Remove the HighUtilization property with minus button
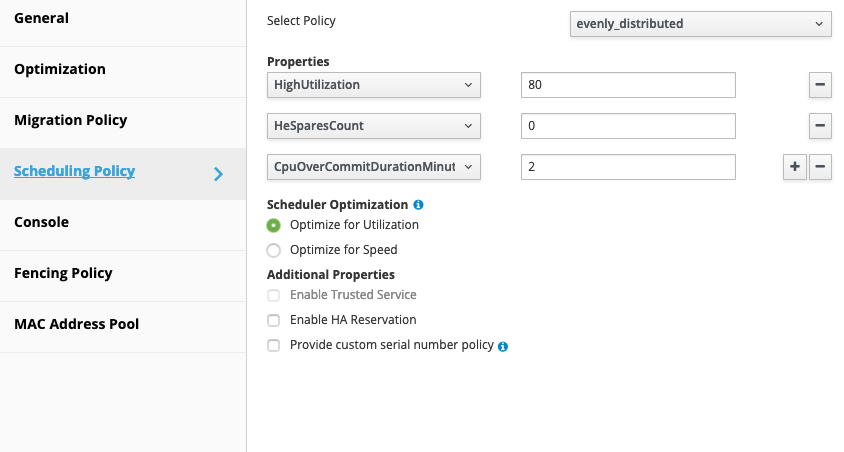Screen dimensions: 844x452 [x=819, y=85]
